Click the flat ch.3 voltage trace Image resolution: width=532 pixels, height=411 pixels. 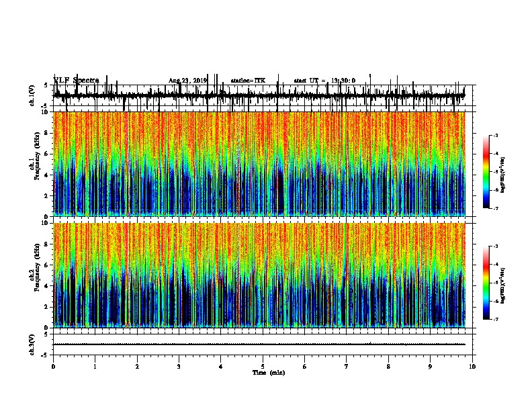(x=259, y=345)
